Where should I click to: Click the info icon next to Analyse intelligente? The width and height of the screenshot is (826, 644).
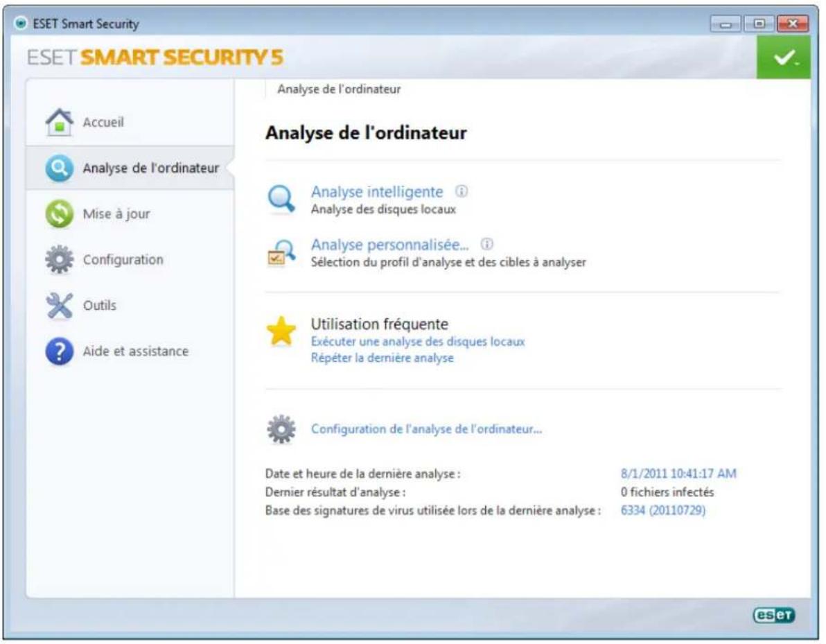pos(462,191)
